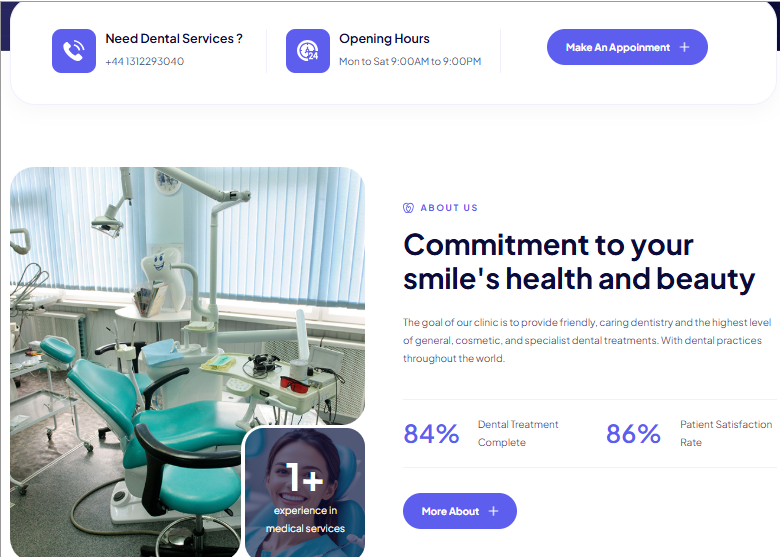The image size is (780, 557).
Task: Click the Commitment to your smile's heading
Action: (579, 262)
